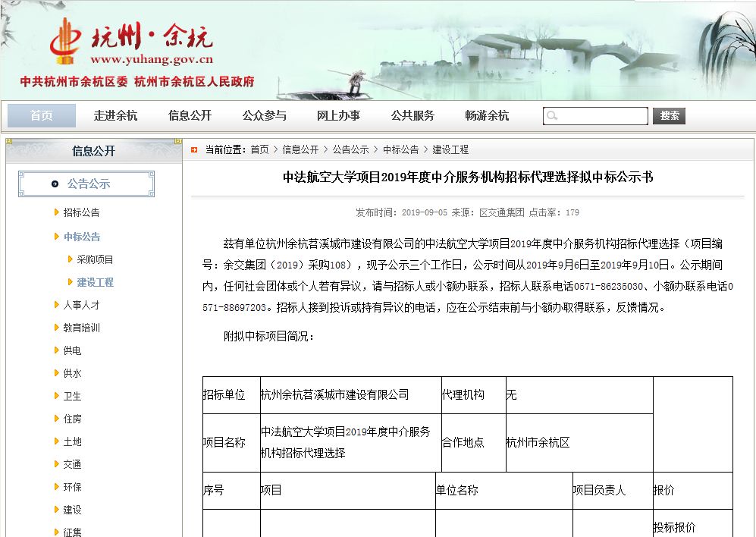Open 人事人才 in the sidebar

[x=81, y=305]
